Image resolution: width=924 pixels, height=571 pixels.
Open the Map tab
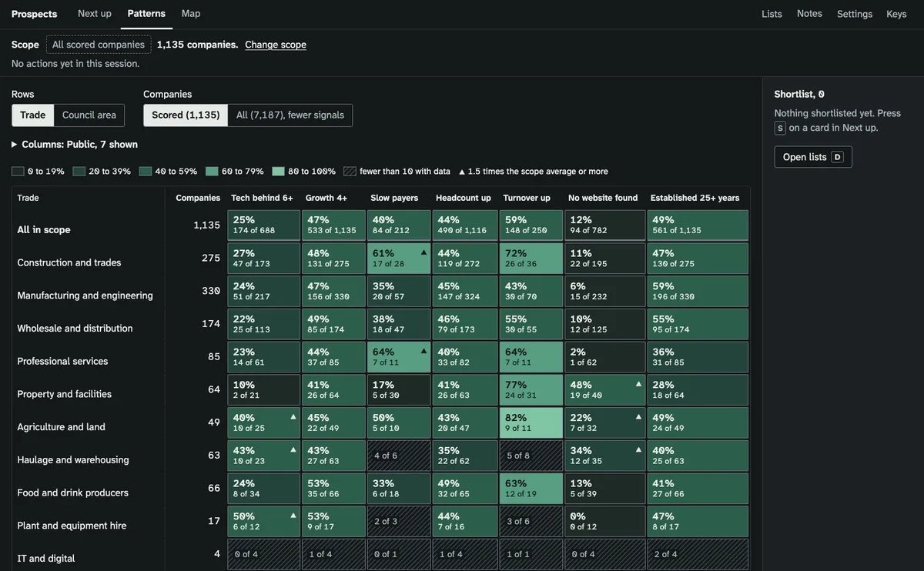(191, 14)
